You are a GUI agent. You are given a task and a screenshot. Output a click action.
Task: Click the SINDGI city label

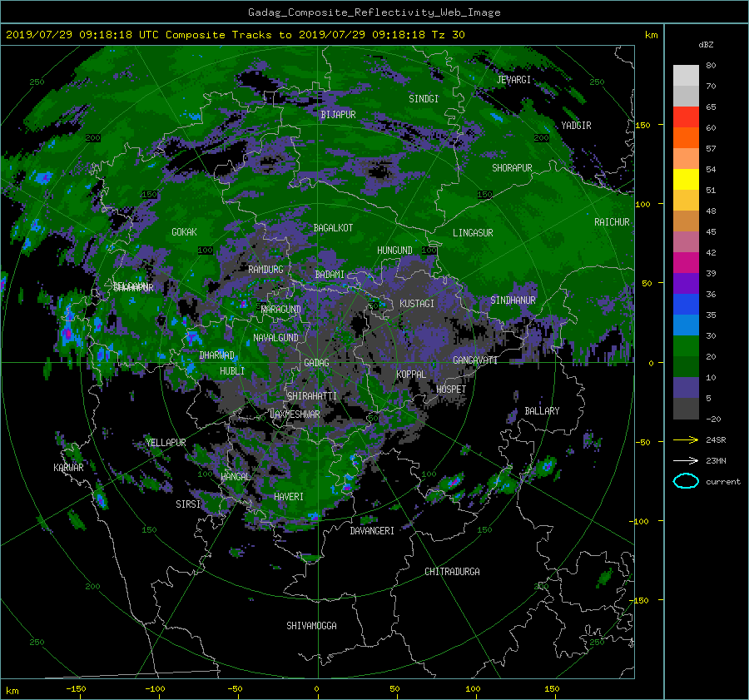424,98
